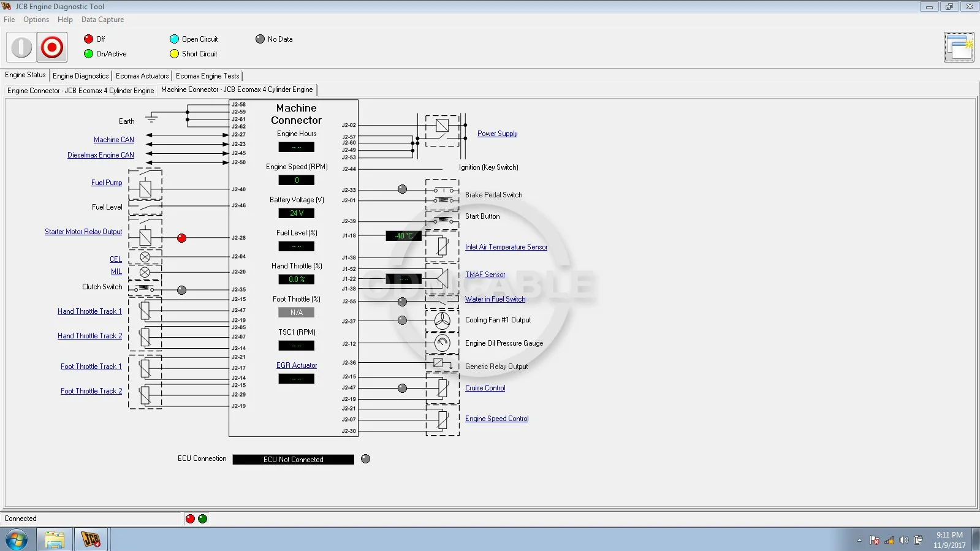Click the TMAF Sensor triangle symbol
This screenshot has width=980, height=551.
tap(441, 279)
